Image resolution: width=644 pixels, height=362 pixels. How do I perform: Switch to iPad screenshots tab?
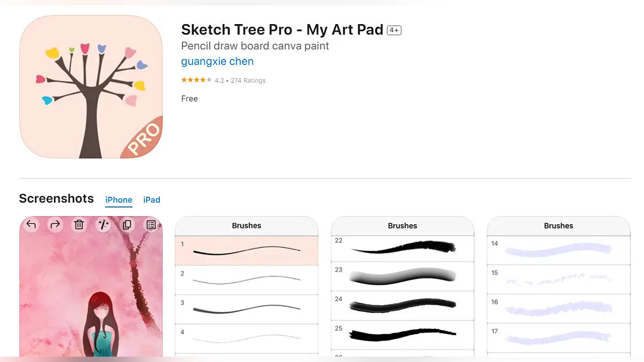(152, 200)
